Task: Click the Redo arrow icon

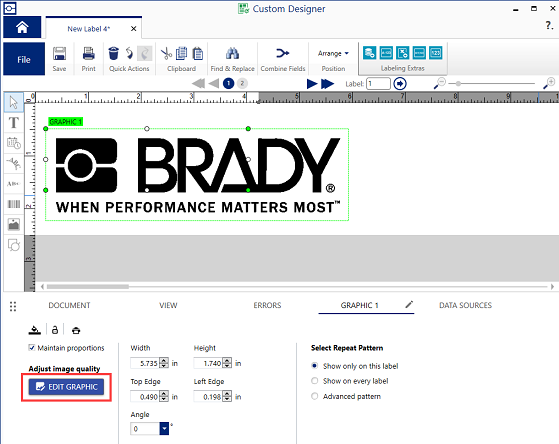Action: [145, 53]
